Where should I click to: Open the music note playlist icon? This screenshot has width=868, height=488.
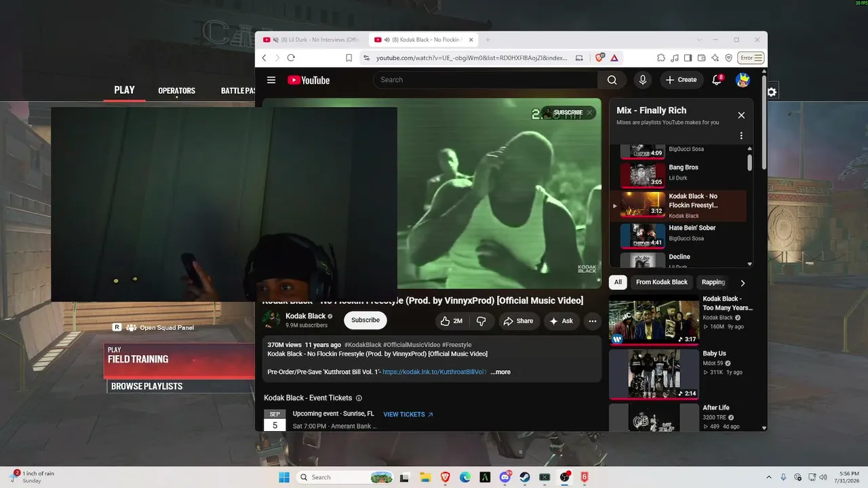[x=675, y=58]
